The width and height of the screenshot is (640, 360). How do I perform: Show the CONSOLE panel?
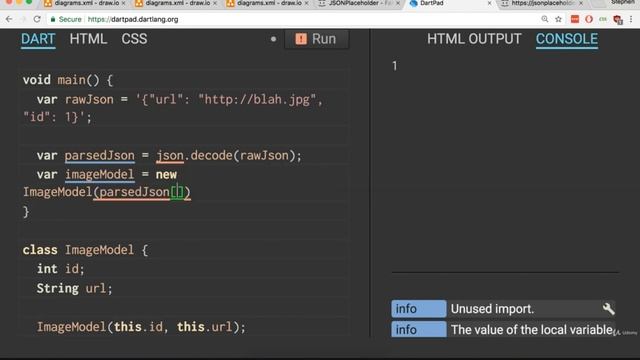pos(567,39)
